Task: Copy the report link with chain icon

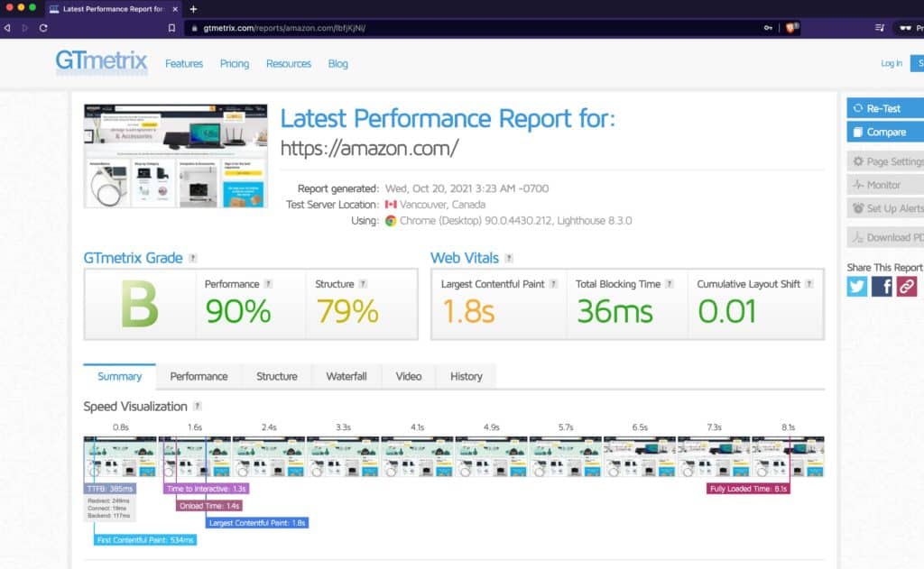Action: (x=906, y=286)
